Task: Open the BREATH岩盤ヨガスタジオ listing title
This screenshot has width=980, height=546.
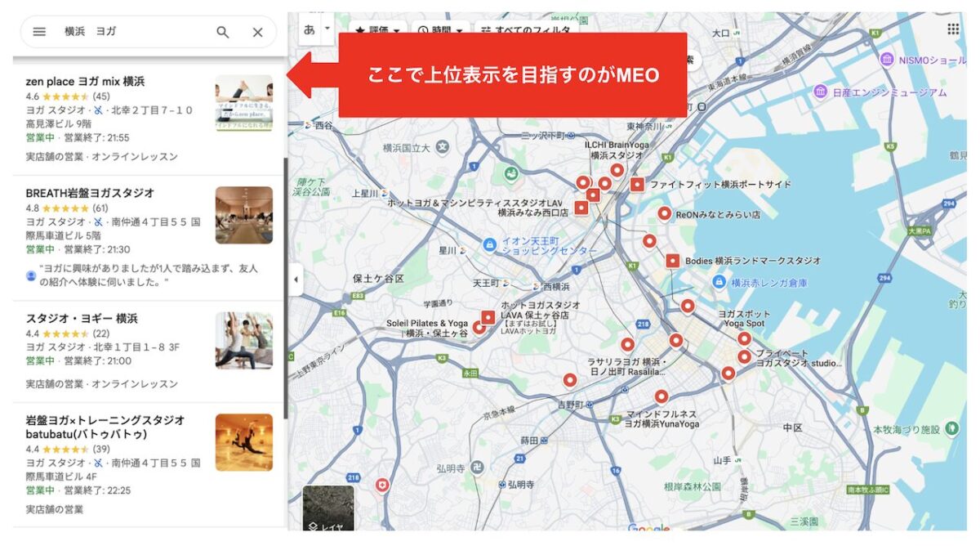Action: [x=90, y=194]
